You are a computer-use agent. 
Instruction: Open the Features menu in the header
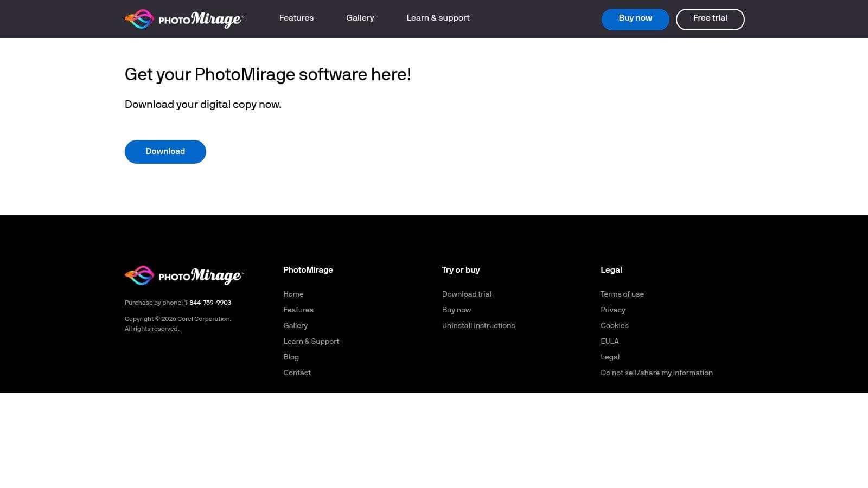click(x=296, y=18)
